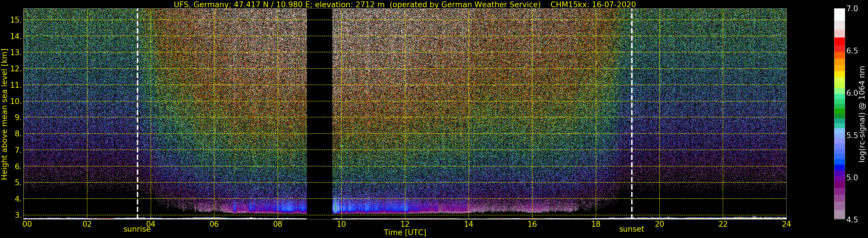Image resolution: width=868 pixels, height=238 pixels.
Task: Pick the white swatch at the colorbar top
Action: click(839, 14)
